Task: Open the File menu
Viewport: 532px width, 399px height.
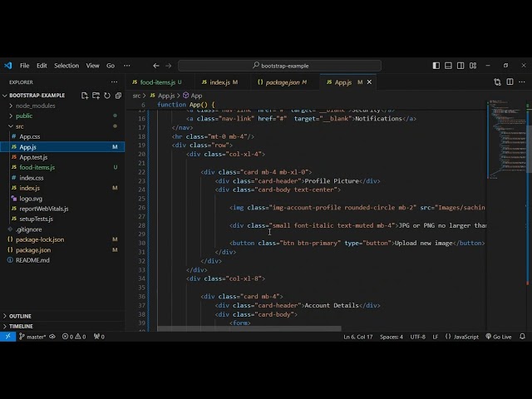Action: 24,66
